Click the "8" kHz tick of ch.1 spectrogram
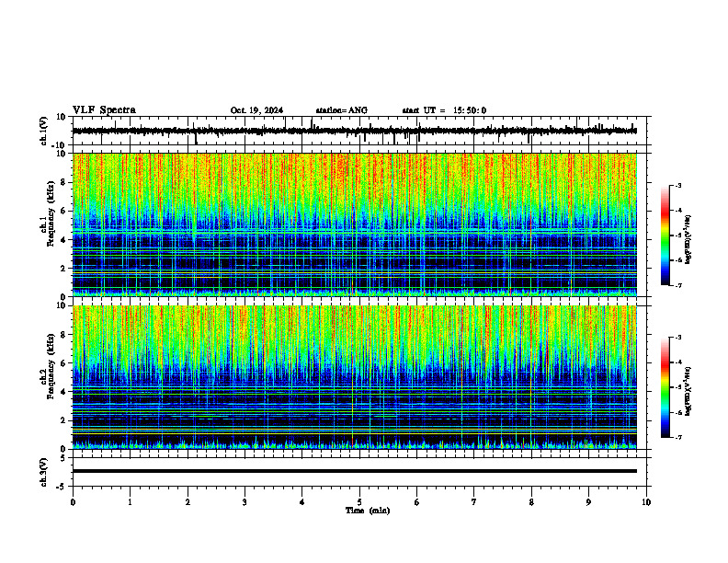This screenshot has width=728, height=563. [x=63, y=182]
